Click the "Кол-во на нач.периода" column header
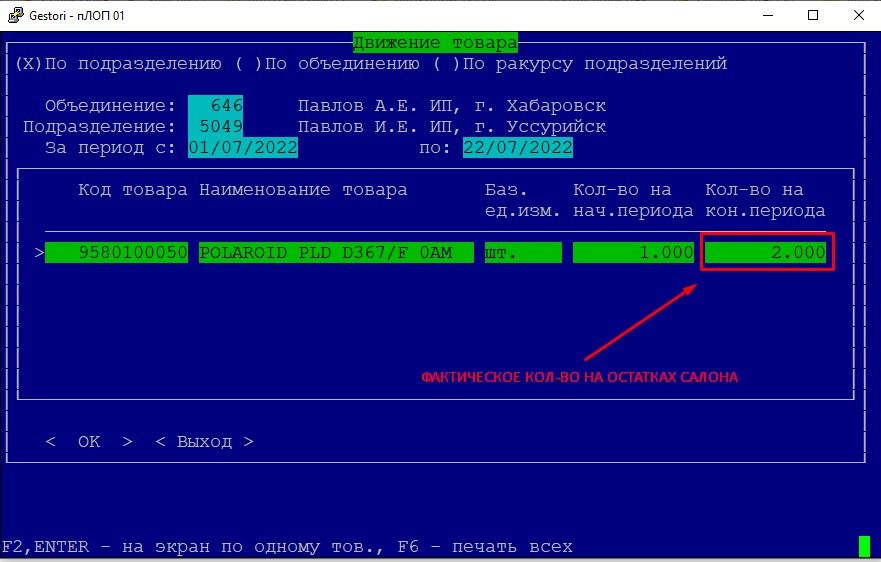Image resolution: width=881 pixels, height=562 pixels. (633, 201)
